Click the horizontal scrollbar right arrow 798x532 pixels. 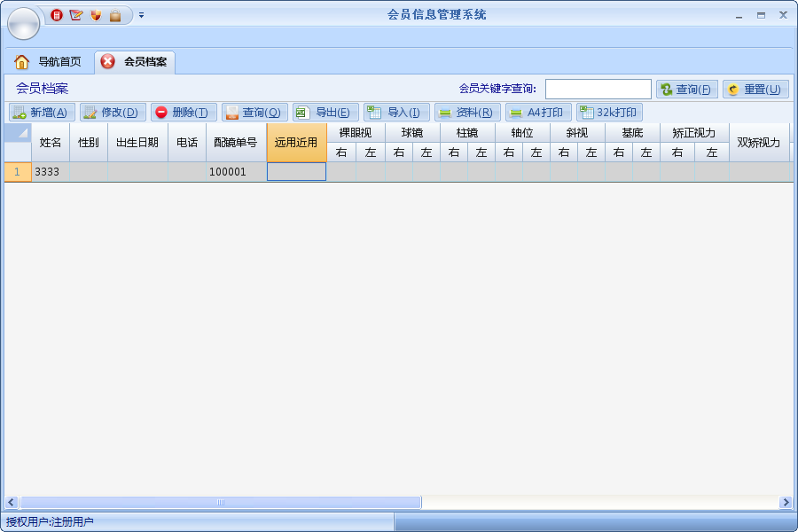tap(786, 503)
